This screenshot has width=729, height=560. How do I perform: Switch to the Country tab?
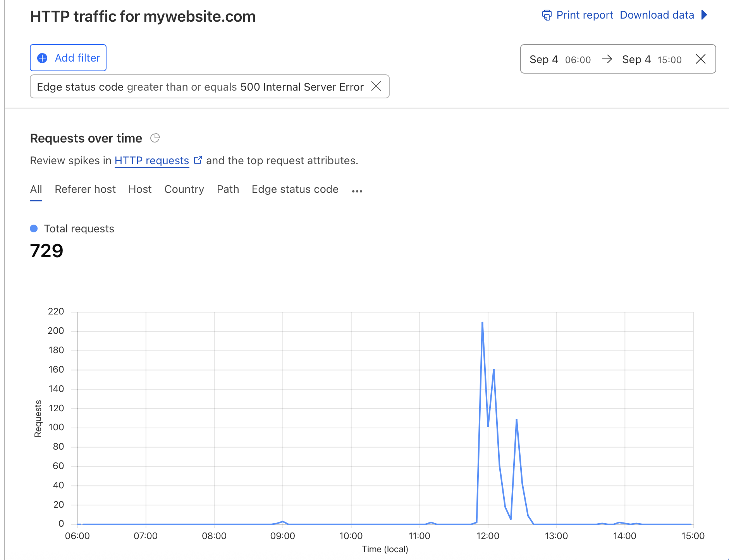click(184, 189)
